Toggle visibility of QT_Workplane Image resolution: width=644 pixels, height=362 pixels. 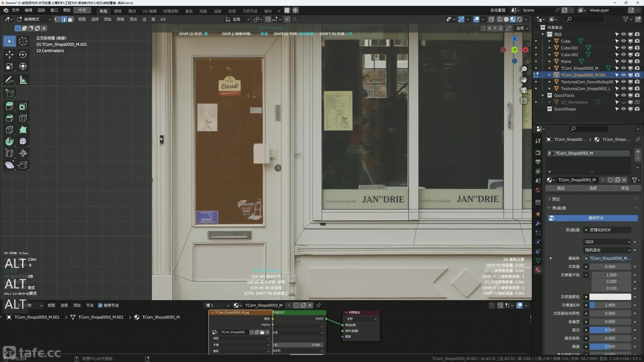click(x=624, y=102)
